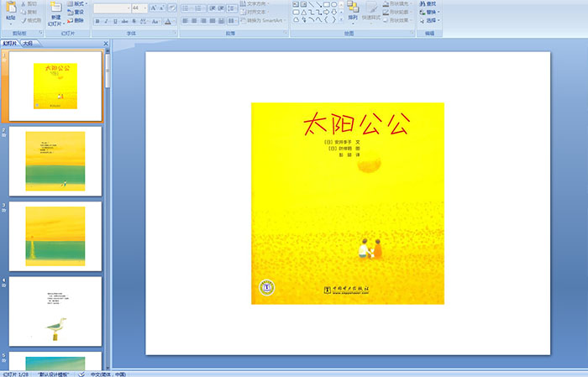This screenshot has width=588, height=377.
Task: Click the Copy (复制) icon
Action: coord(24,12)
